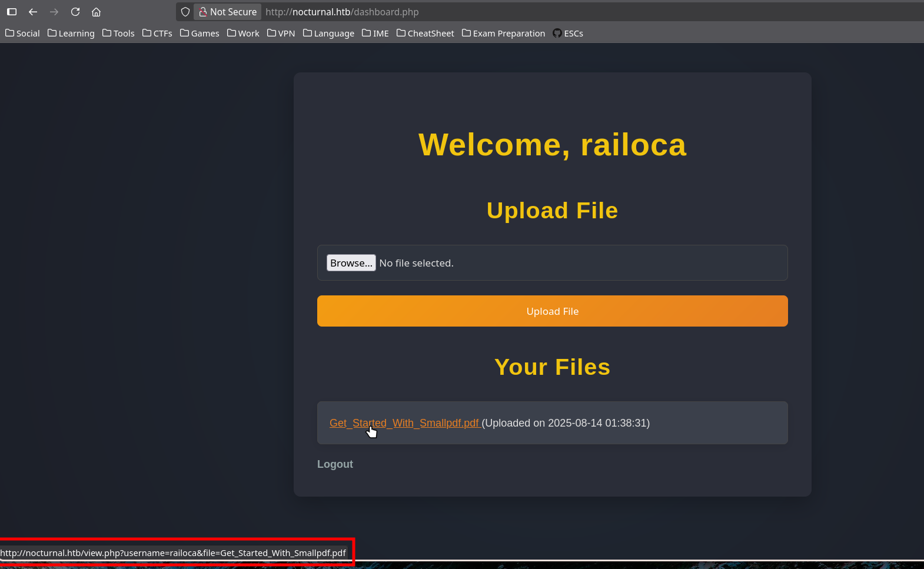Reload the current page
Image resolution: width=924 pixels, height=569 pixels.
point(75,12)
